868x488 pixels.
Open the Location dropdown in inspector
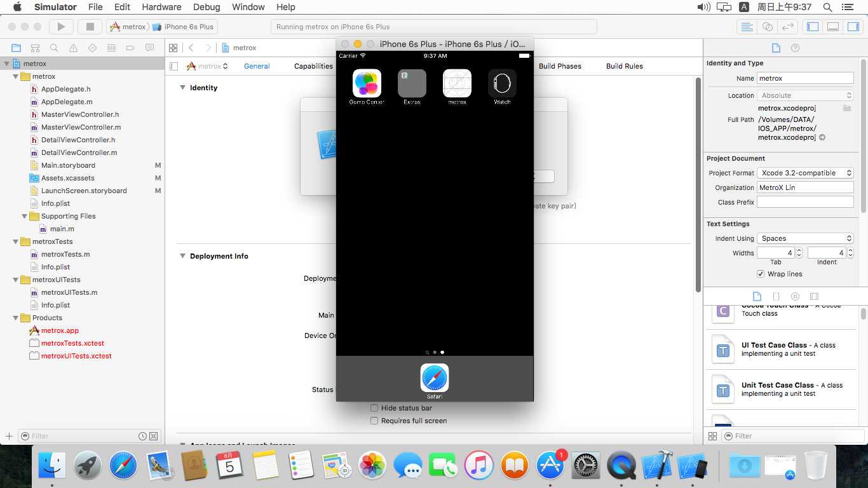805,95
